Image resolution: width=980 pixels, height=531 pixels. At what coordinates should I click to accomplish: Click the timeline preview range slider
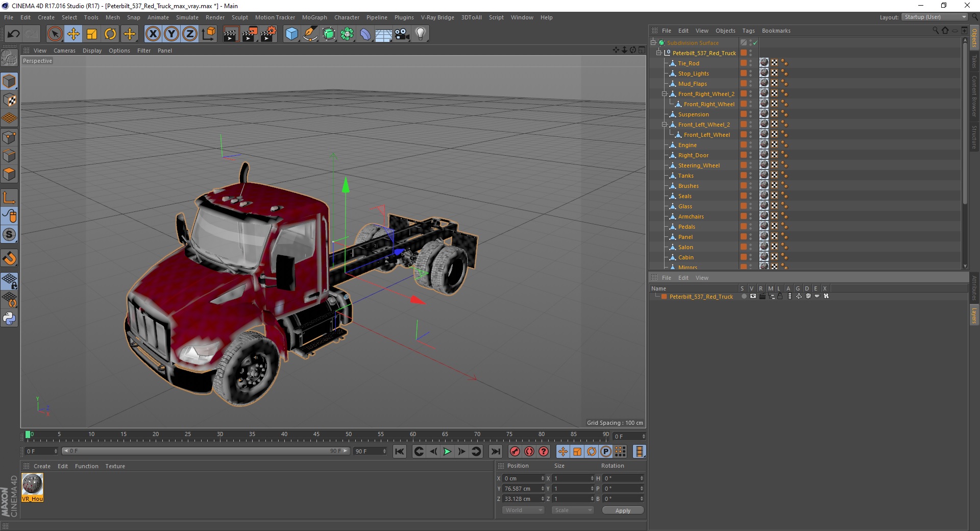click(x=206, y=451)
